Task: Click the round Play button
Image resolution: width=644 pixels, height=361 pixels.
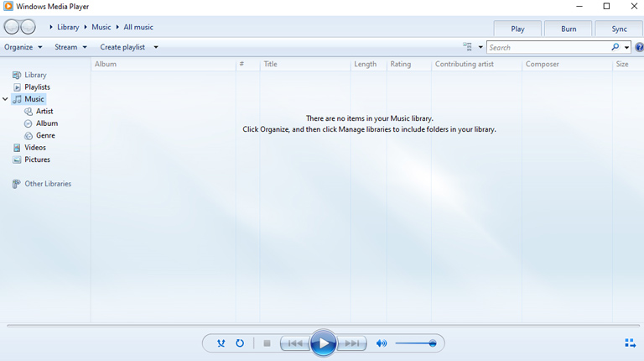Action: pyautogui.click(x=323, y=343)
